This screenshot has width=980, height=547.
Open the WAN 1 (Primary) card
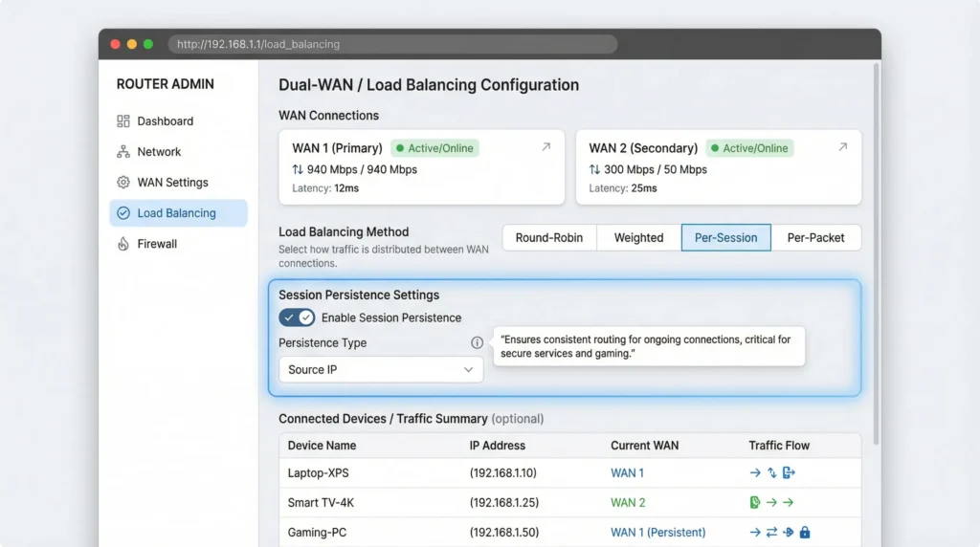click(x=422, y=167)
